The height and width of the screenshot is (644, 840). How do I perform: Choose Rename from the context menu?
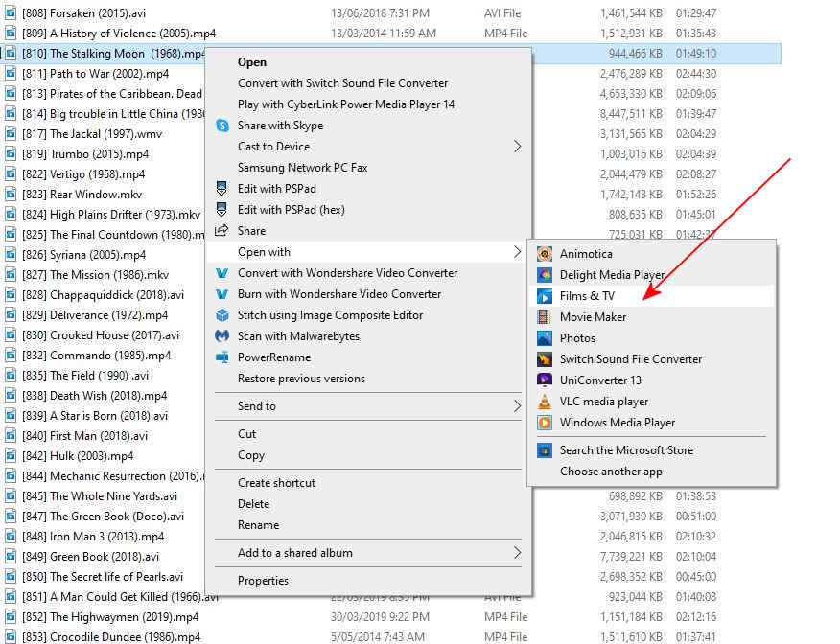(258, 525)
